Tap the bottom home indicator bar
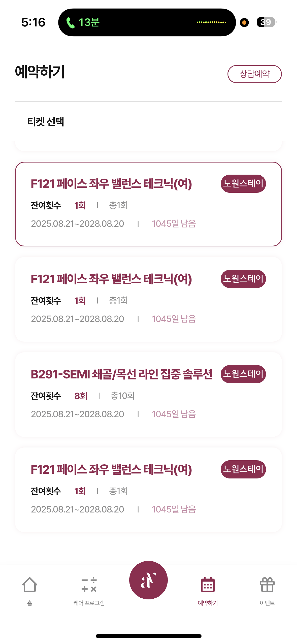297x644 pixels. coord(148,636)
